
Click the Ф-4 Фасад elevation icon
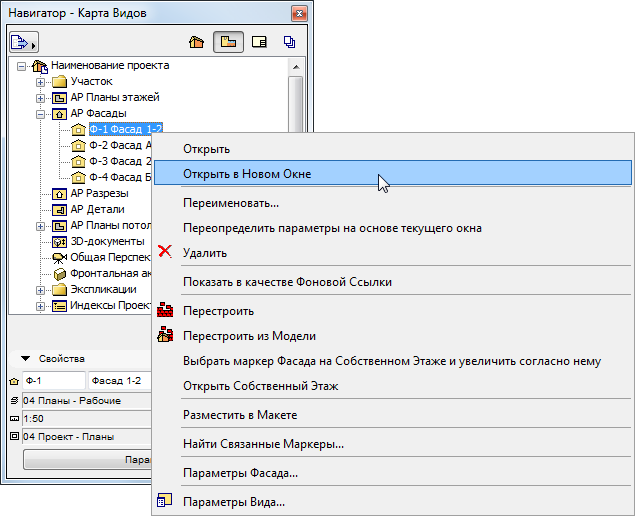(x=78, y=177)
